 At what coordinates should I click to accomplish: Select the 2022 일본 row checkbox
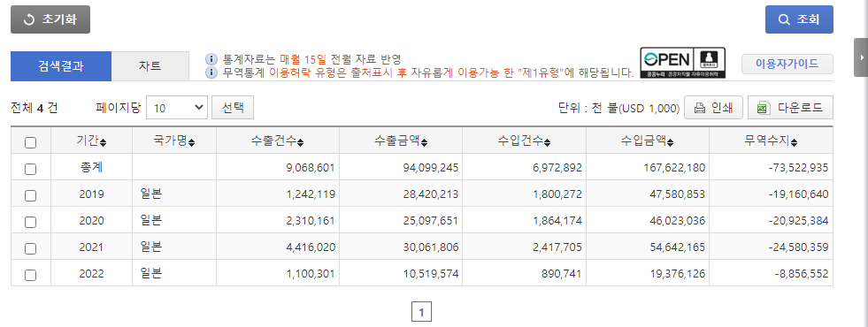point(30,275)
